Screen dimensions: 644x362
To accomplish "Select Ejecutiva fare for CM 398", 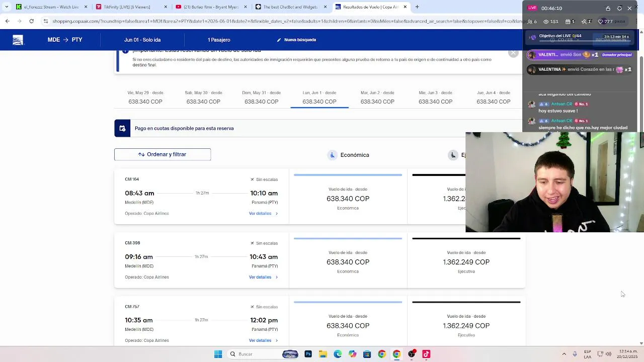I will (466, 260).
